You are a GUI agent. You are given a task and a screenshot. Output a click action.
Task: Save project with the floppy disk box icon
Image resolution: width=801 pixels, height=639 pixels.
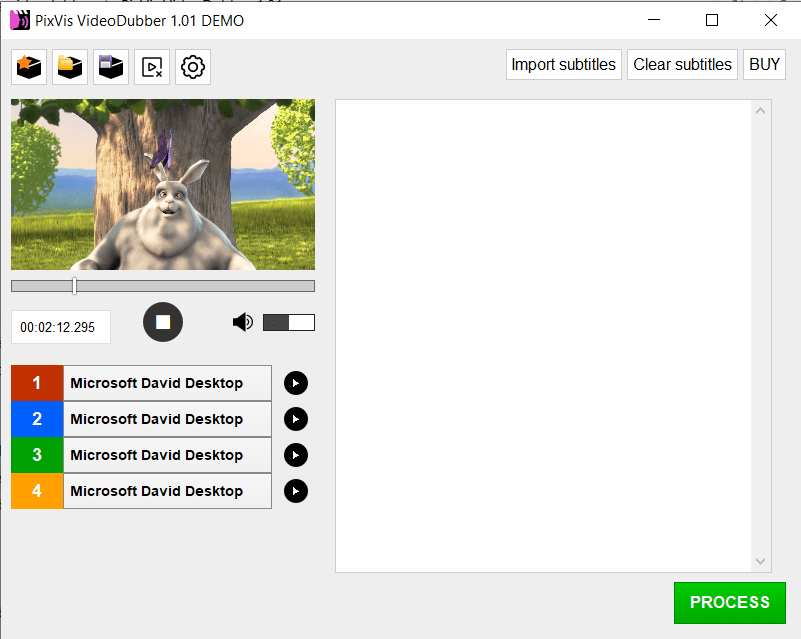click(111, 67)
